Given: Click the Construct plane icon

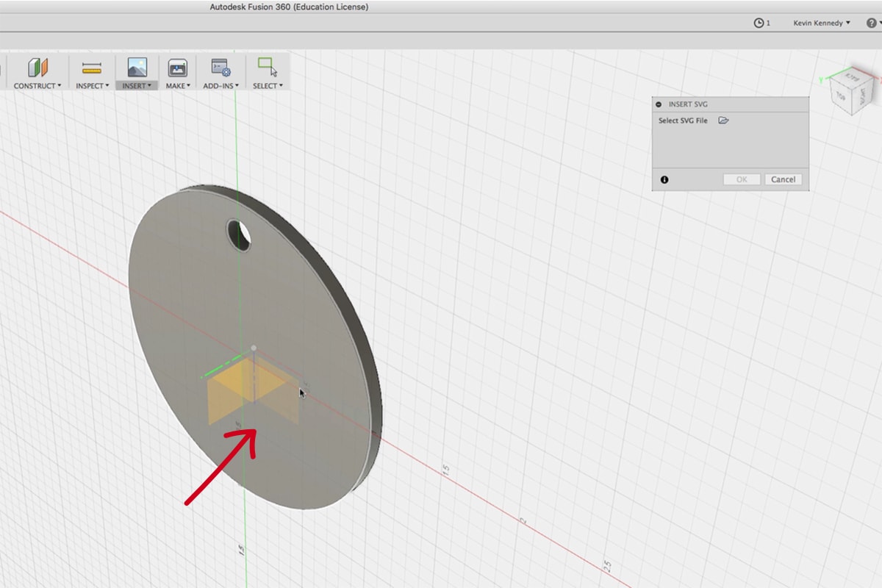Looking at the screenshot, I should [37, 68].
